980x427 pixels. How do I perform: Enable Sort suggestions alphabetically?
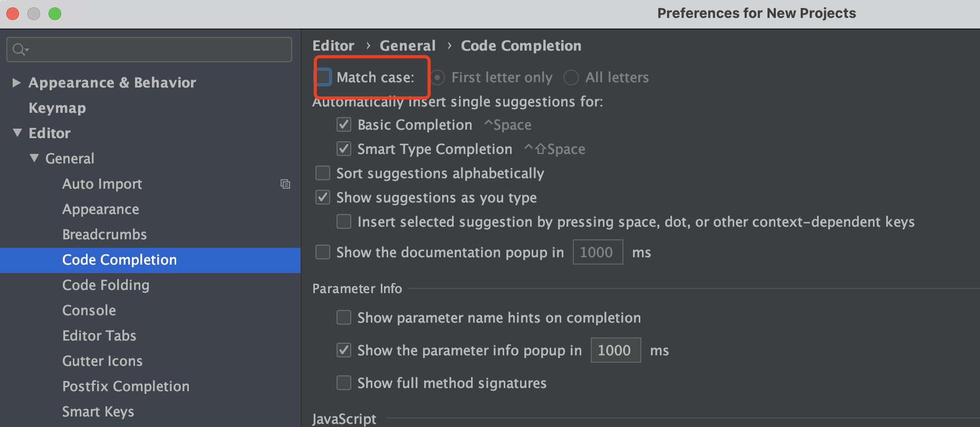coord(322,173)
